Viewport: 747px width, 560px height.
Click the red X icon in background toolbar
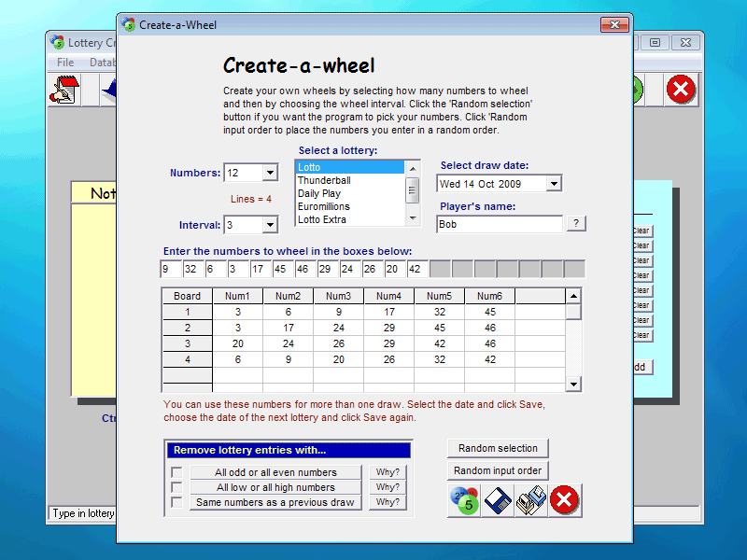point(681,90)
